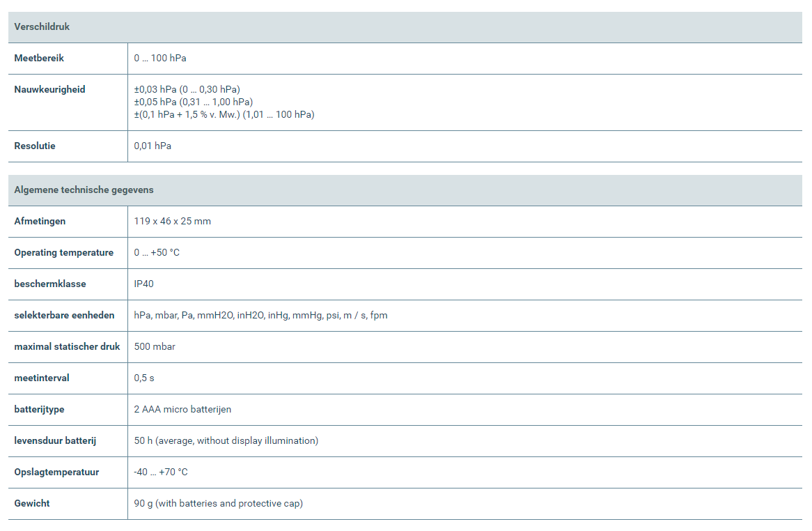Click the beschermklasse label
Viewport: 812px width, 531px height.
pyautogui.click(x=50, y=284)
